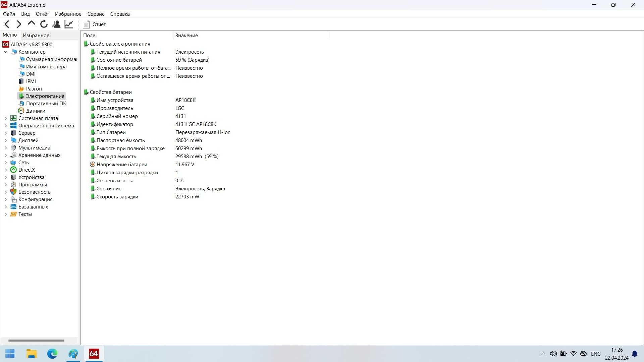Select the IPMI tree item
This screenshot has height=362, width=644.
27,81
